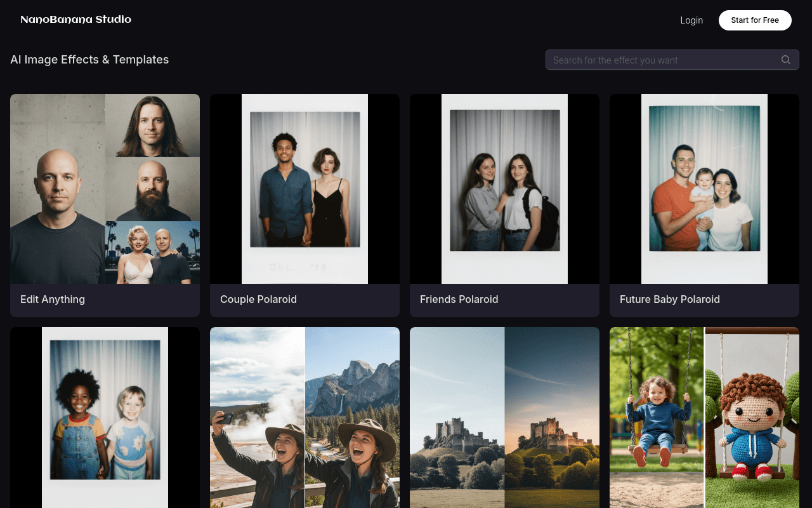Click the Couple Polaroid title text
This screenshot has height=508, width=812.
(x=258, y=299)
